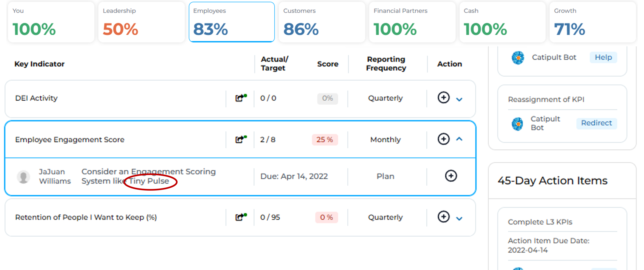This screenshot has width=644, height=270.
Task: Click the Redirect button for KPI reassignment
Action: click(x=596, y=123)
